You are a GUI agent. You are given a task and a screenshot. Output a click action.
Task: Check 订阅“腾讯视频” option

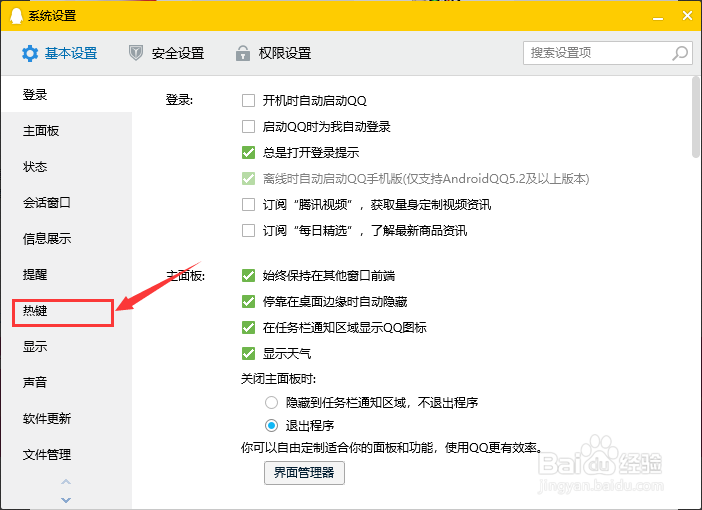(x=248, y=205)
